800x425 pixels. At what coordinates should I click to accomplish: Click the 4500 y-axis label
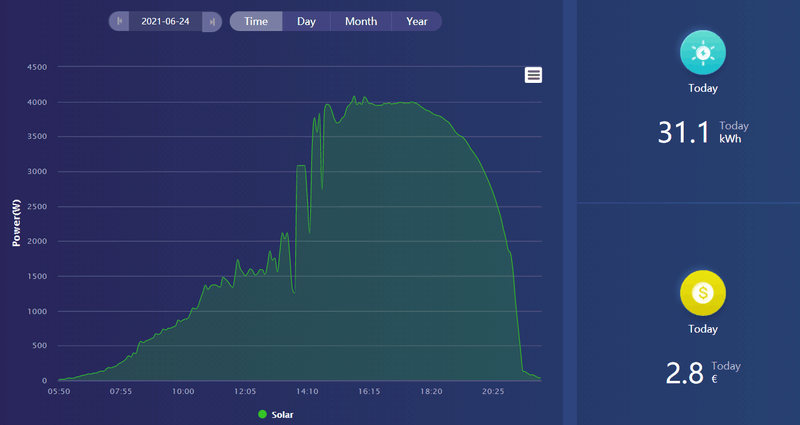pyautogui.click(x=37, y=67)
